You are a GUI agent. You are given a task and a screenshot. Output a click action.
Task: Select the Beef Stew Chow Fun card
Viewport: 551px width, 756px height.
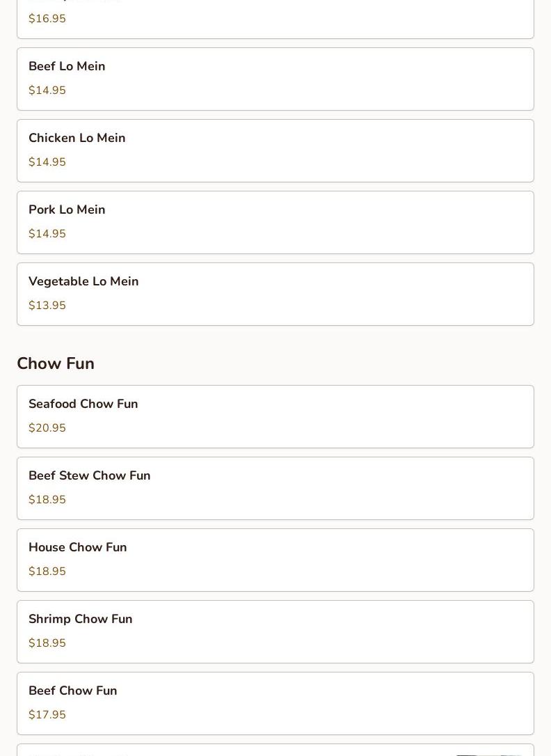275,489
